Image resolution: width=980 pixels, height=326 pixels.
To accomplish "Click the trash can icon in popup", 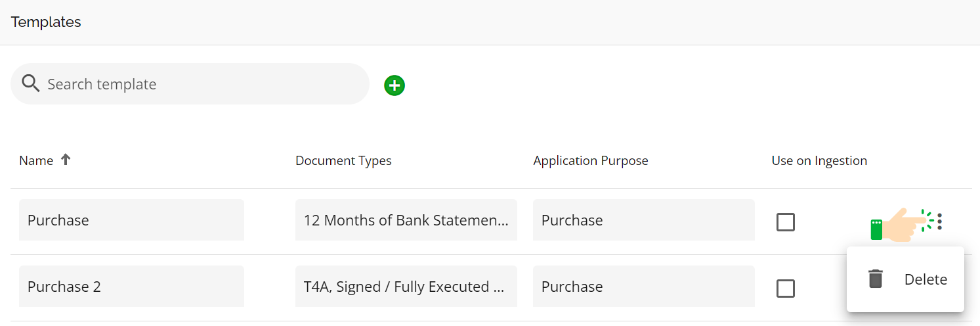I will tap(876, 279).
